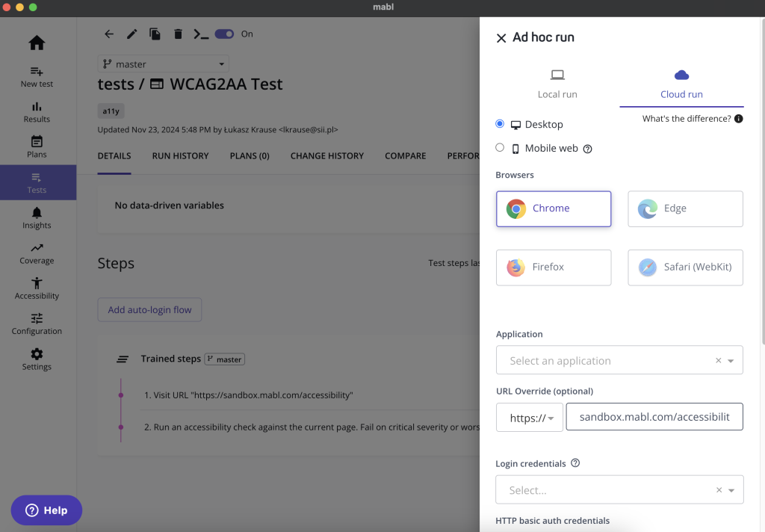The width and height of the screenshot is (765, 532).
Task: Click the command-line terminal icon
Action: tap(201, 34)
